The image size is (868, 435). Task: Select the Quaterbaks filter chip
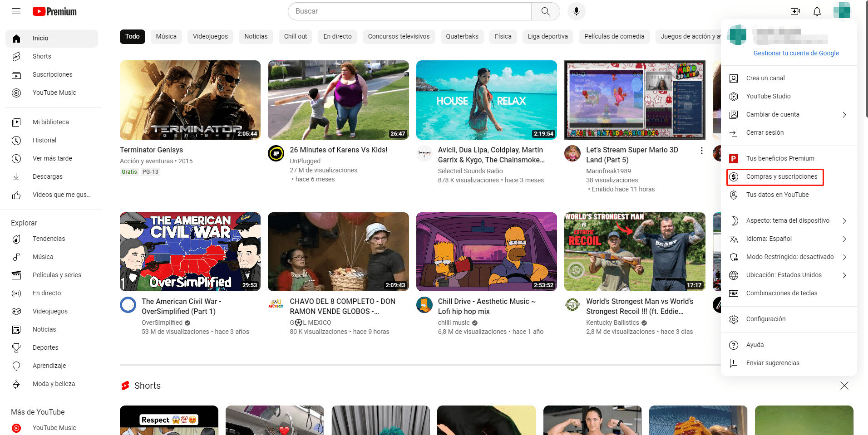tap(462, 36)
